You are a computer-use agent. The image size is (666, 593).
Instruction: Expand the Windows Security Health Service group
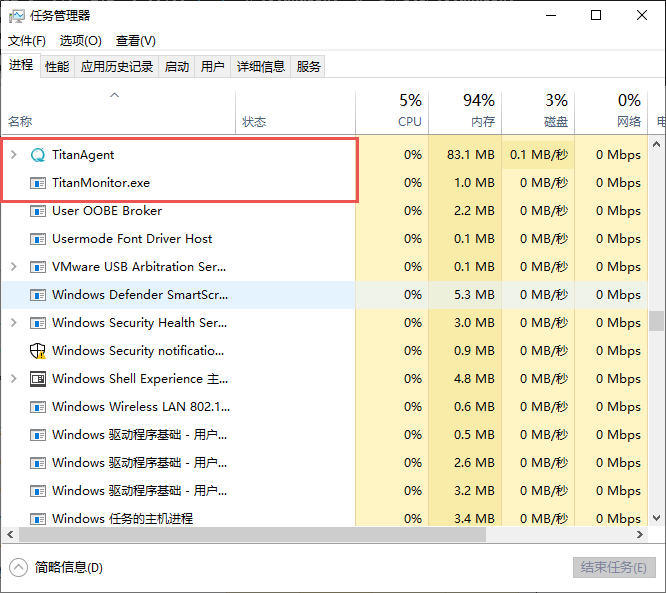[14, 323]
